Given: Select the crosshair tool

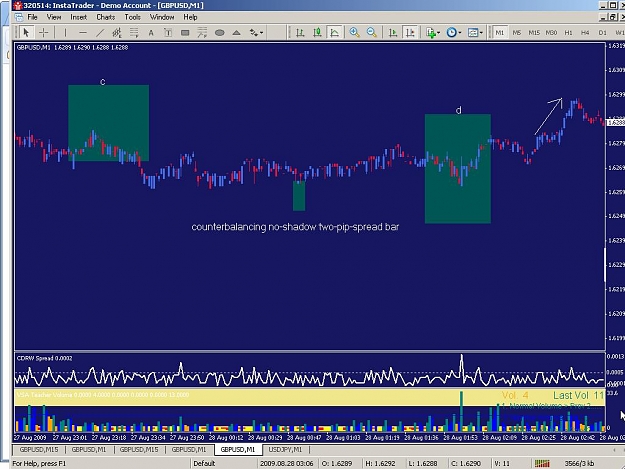Looking at the screenshot, I should point(43,33).
